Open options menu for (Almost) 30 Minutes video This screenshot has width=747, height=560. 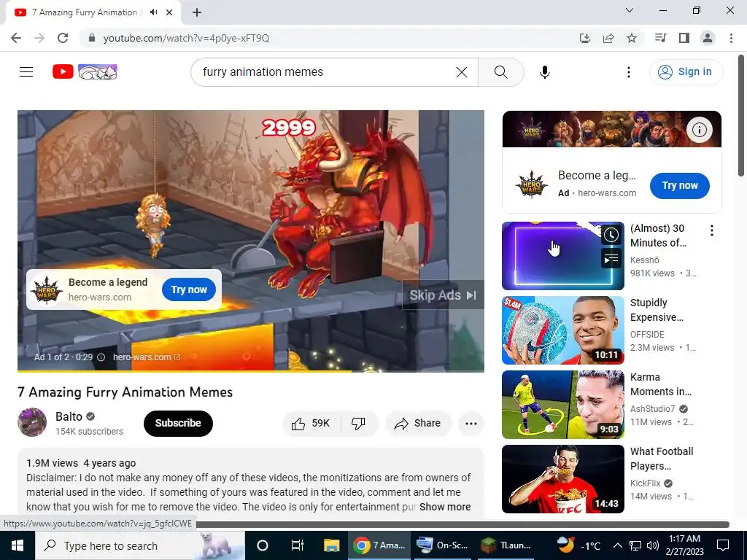(x=712, y=231)
